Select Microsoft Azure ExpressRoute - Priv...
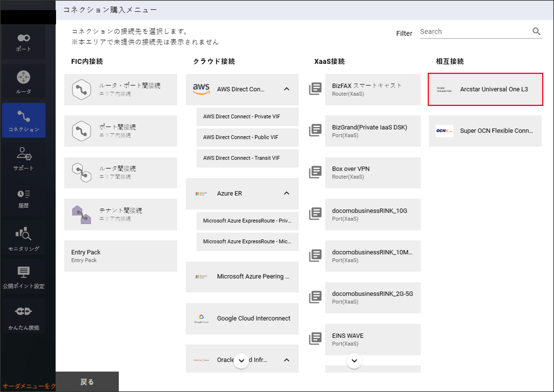554x392 pixels. click(x=247, y=221)
